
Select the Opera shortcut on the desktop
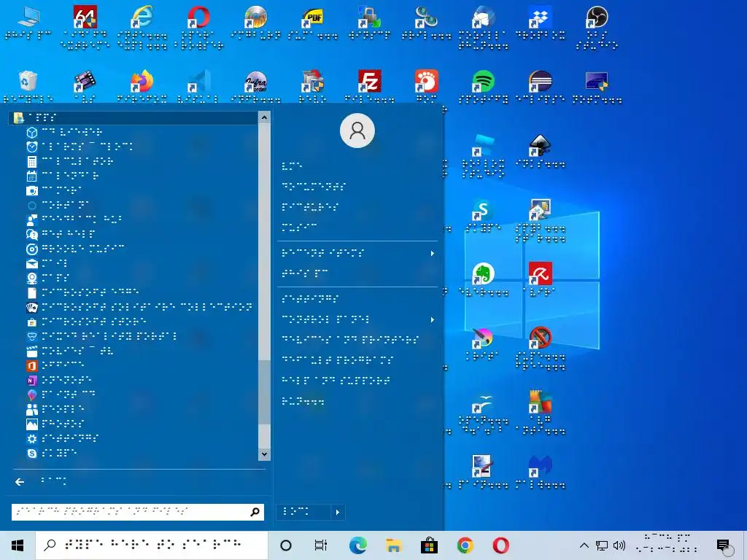(x=198, y=27)
